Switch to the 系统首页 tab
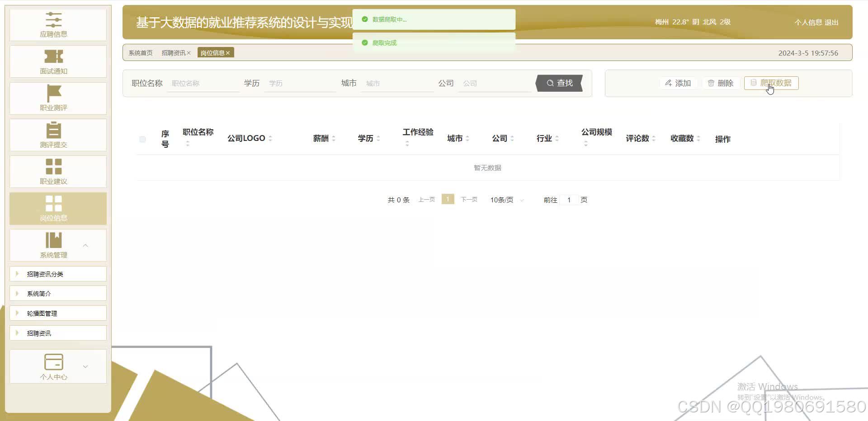The image size is (868, 421). tap(140, 52)
